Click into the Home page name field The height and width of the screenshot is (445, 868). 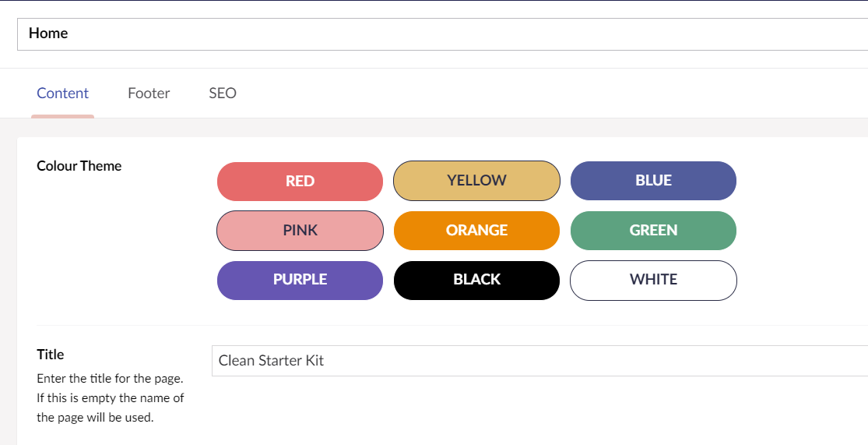click(443, 34)
